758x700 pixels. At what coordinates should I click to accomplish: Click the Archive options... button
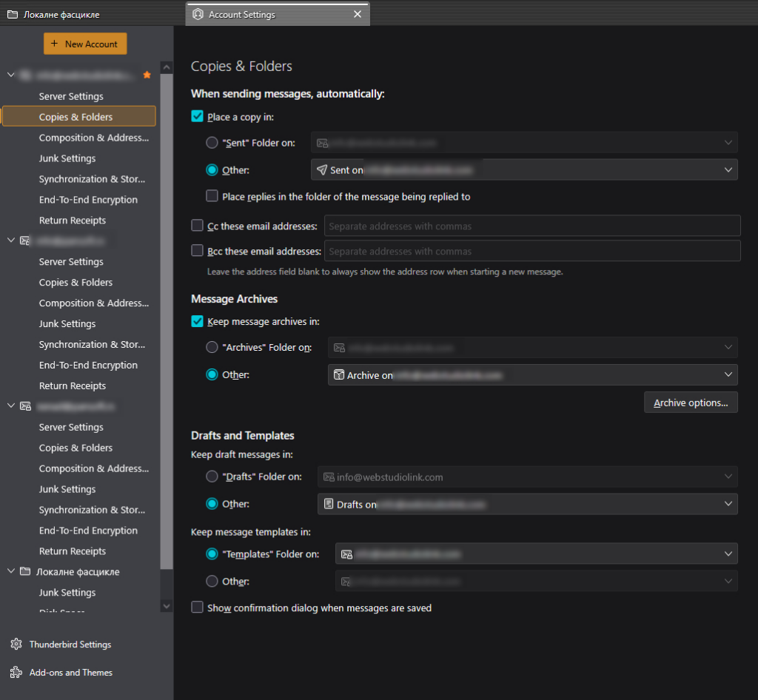[690, 403]
